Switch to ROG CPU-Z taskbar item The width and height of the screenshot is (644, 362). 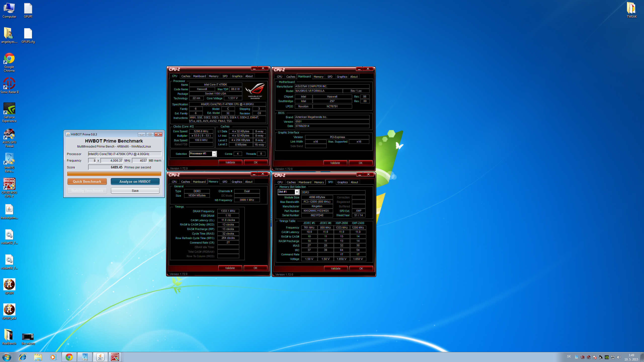point(115,357)
